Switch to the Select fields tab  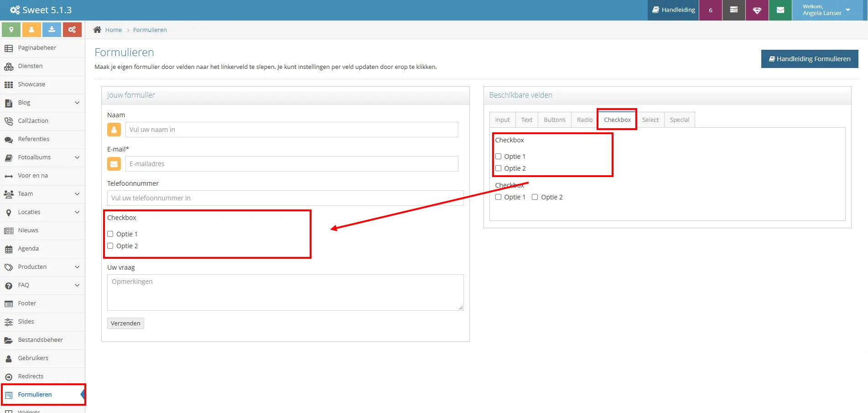coord(650,120)
